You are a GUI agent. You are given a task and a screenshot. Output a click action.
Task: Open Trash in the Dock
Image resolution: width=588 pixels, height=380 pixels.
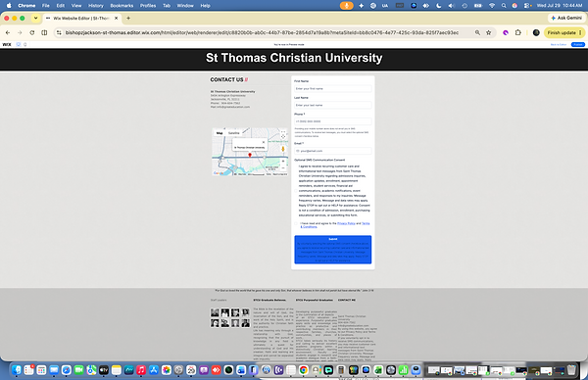(x=571, y=370)
